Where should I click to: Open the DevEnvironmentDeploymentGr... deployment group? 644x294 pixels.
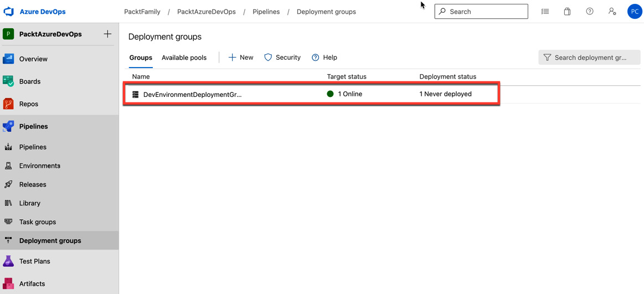pos(193,94)
